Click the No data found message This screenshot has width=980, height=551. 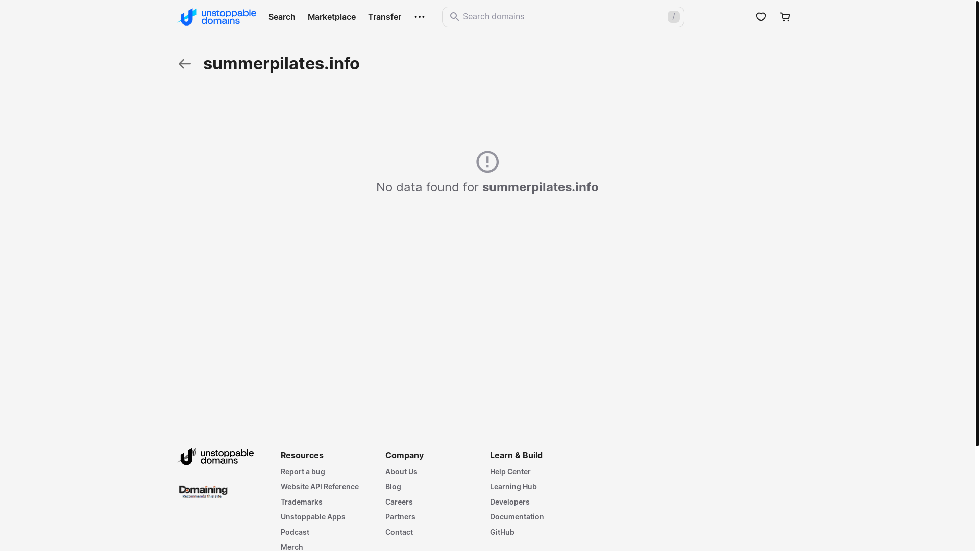[x=487, y=187]
